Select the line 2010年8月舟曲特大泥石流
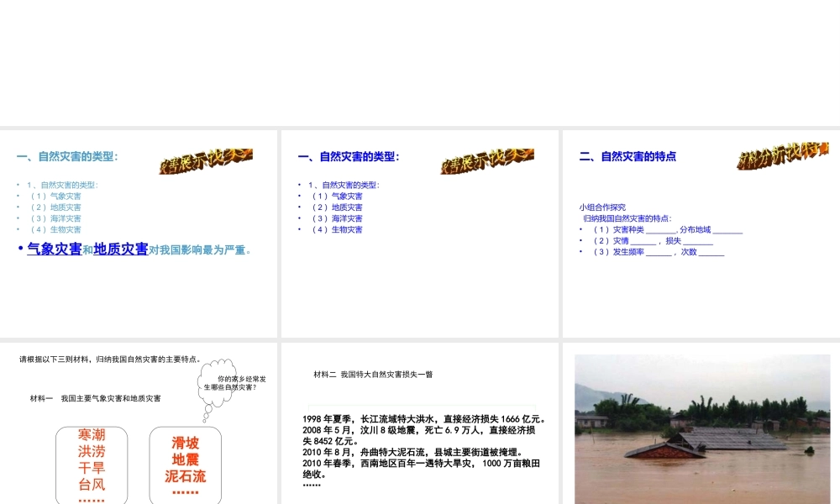Screen dimensions: 840x504 [412, 452]
